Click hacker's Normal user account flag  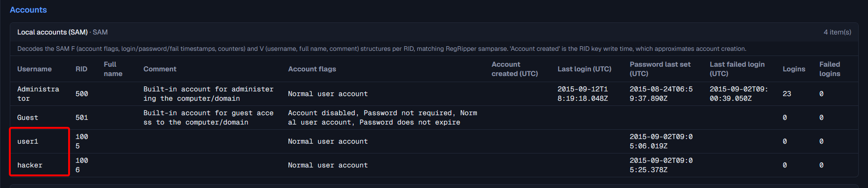(x=328, y=165)
